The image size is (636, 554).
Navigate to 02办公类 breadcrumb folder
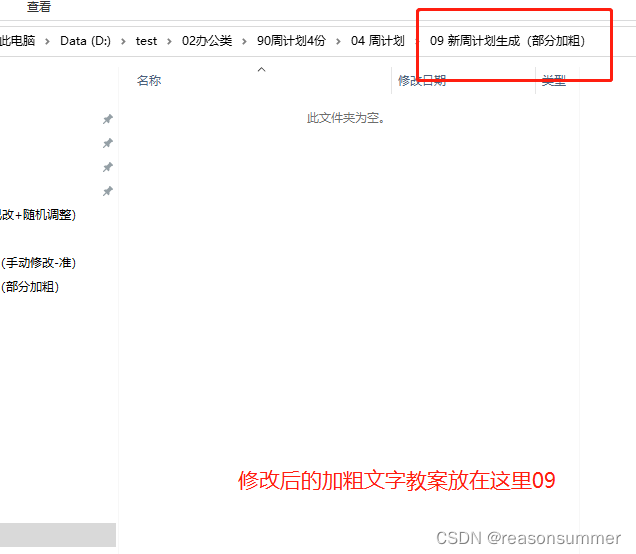point(207,41)
